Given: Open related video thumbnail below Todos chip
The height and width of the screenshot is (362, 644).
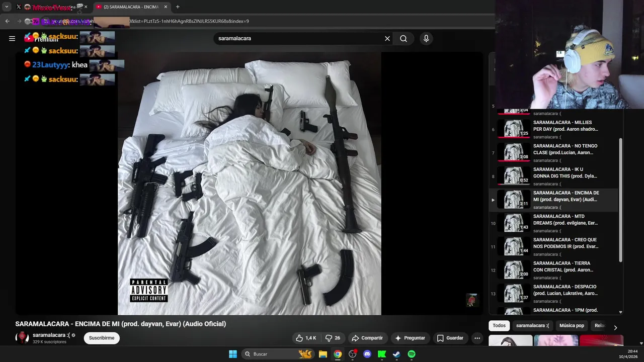Looking at the screenshot, I should click(x=510, y=341).
